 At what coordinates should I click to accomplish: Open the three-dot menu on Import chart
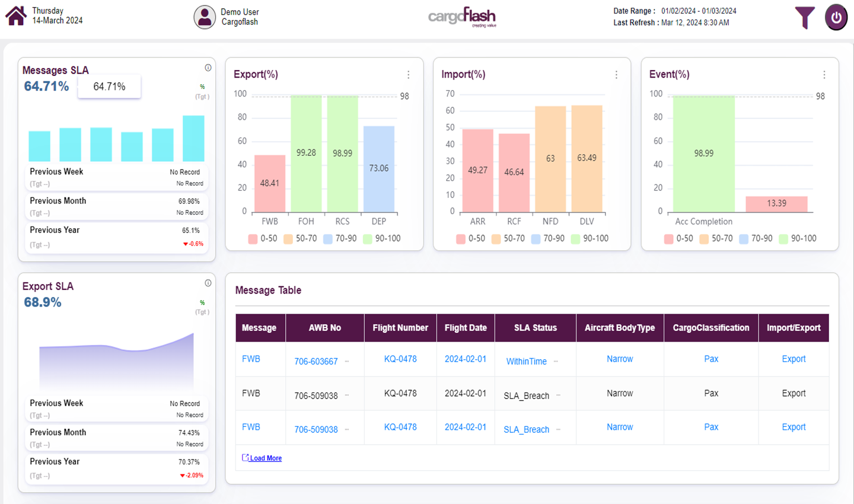[x=616, y=75]
